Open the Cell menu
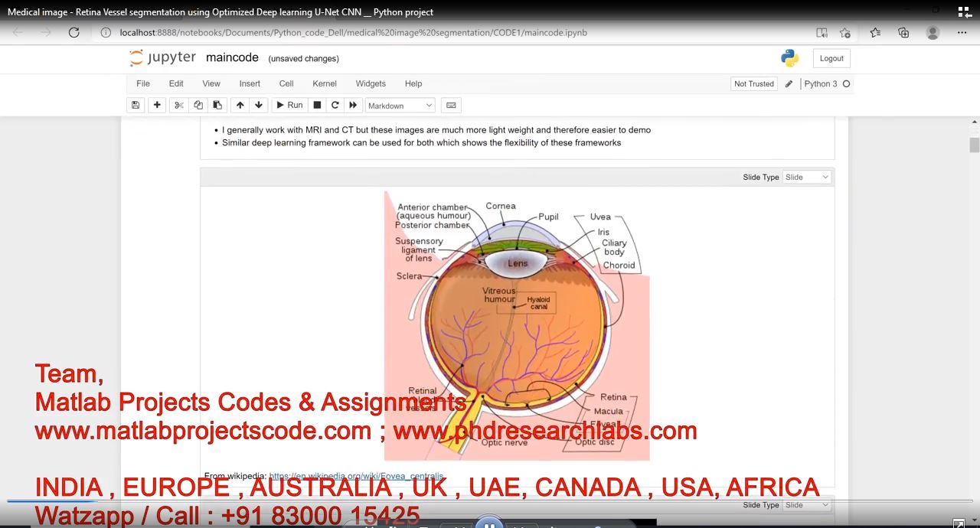Screen dimensions: 980x528 pyautogui.click(x=286, y=84)
